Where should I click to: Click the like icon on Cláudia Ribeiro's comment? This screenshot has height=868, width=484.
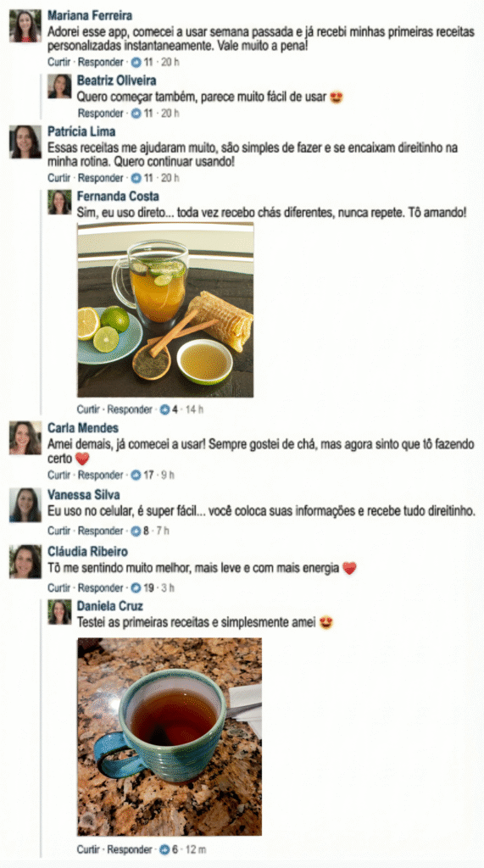(x=136, y=587)
